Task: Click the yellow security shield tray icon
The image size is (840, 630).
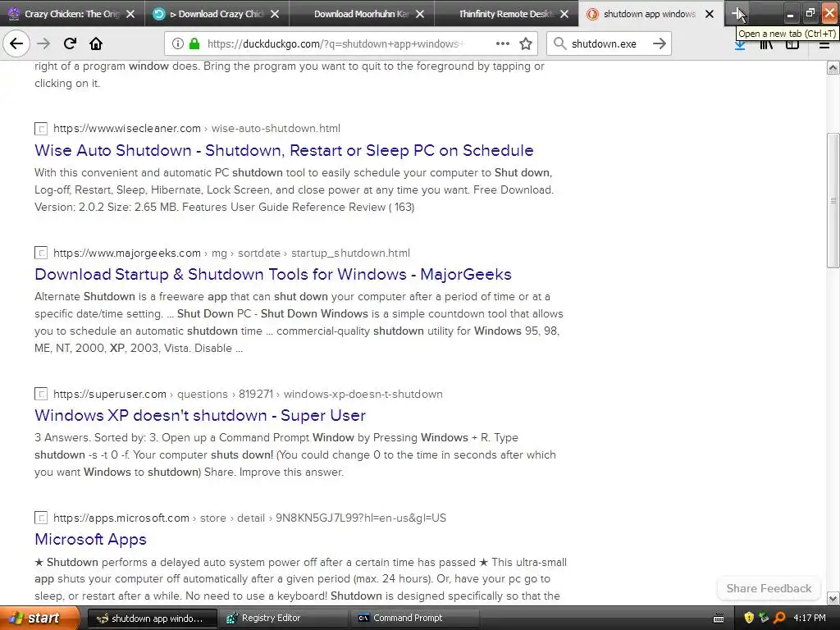Action: click(x=749, y=618)
